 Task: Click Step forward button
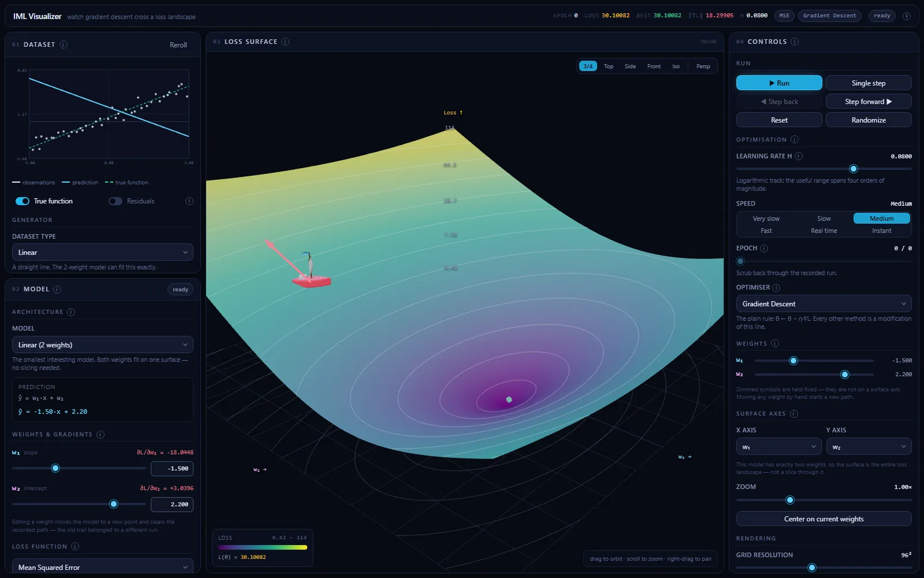(x=869, y=102)
